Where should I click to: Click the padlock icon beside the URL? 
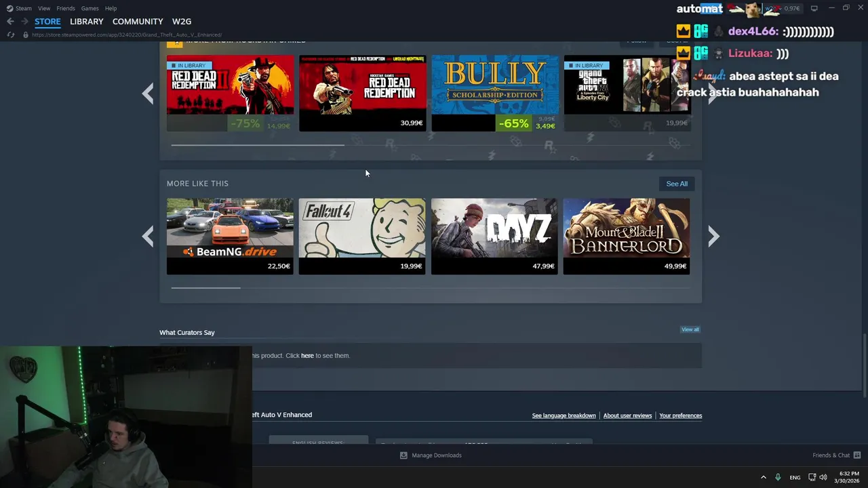(x=26, y=35)
